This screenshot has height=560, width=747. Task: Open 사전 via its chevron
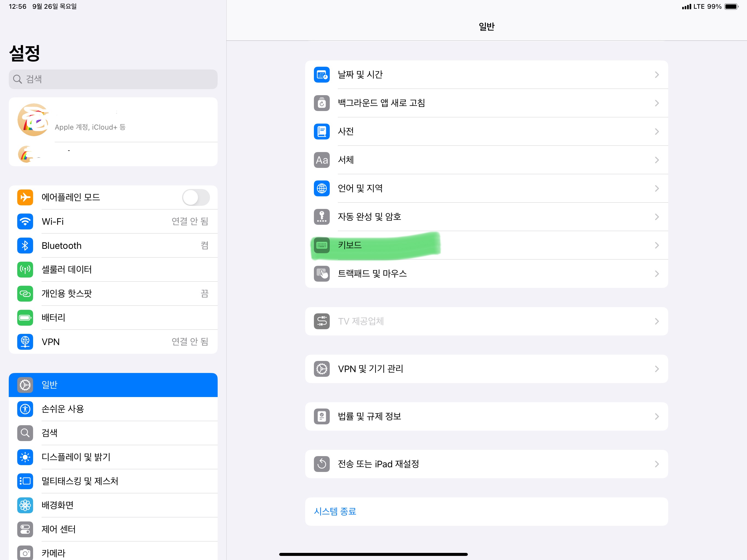point(657,132)
